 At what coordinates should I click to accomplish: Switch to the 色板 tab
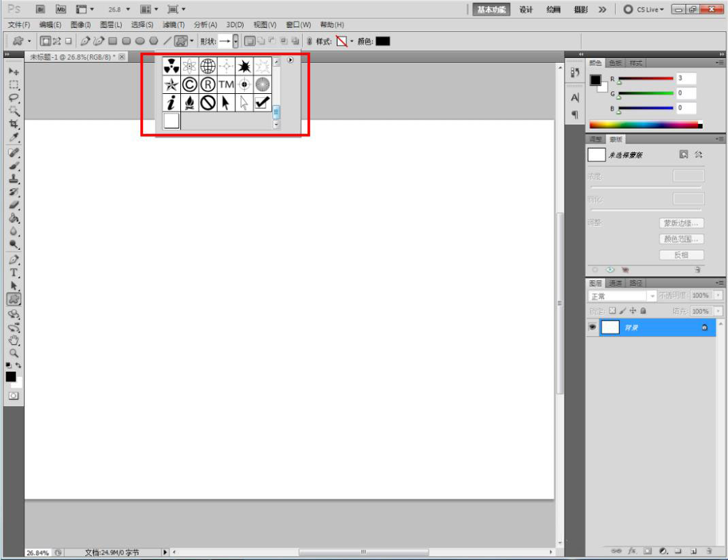coord(616,63)
